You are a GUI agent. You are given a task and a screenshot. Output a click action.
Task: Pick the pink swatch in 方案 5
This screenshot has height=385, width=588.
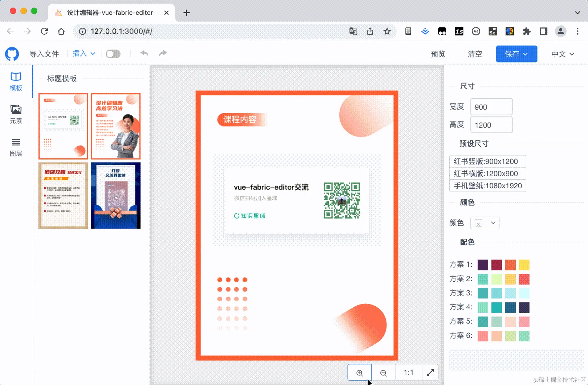(x=524, y=322)
